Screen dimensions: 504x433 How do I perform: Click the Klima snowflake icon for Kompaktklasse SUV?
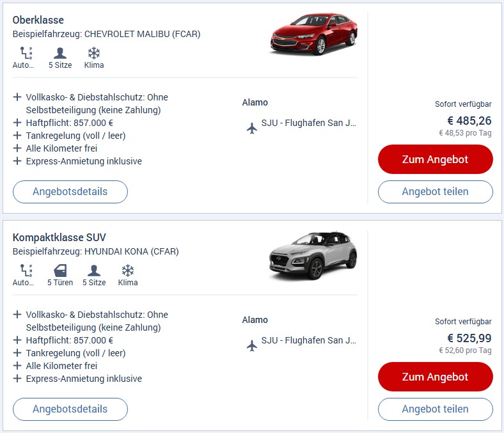[128, 270]
